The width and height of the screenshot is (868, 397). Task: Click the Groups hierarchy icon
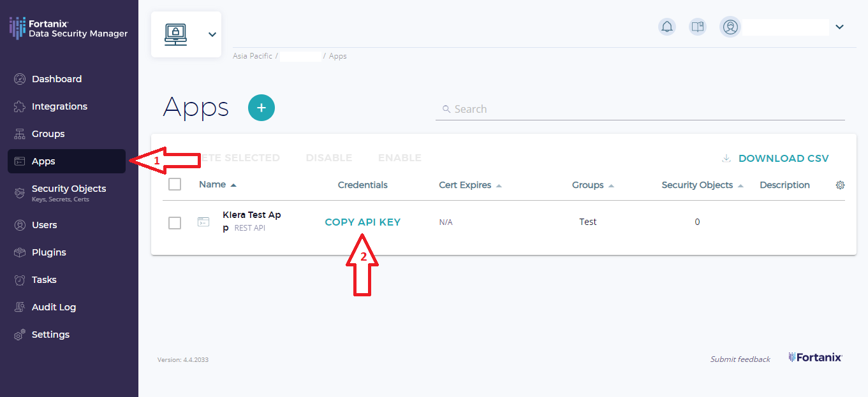pyautogui.click(x=20, y=134)
